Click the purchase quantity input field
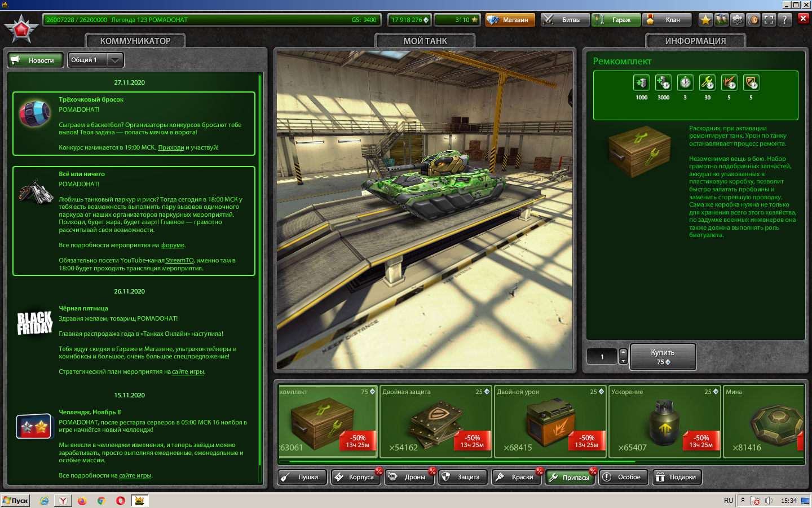Screen dimensions: 812x508 602,357
